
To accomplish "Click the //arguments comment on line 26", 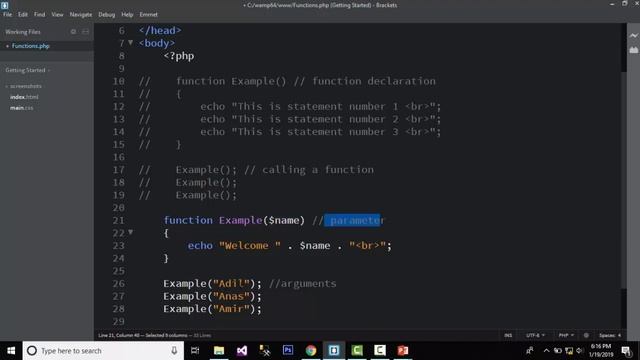I will coord(303,284).
